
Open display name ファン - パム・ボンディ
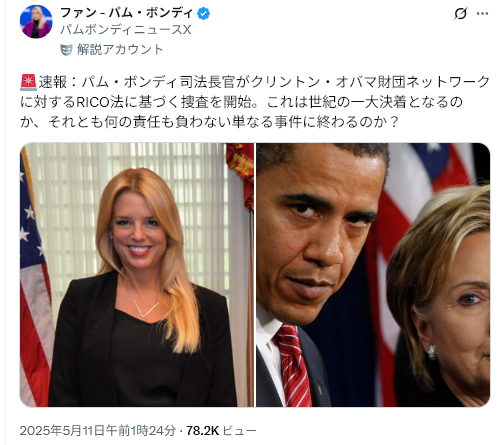click(127, 13)
